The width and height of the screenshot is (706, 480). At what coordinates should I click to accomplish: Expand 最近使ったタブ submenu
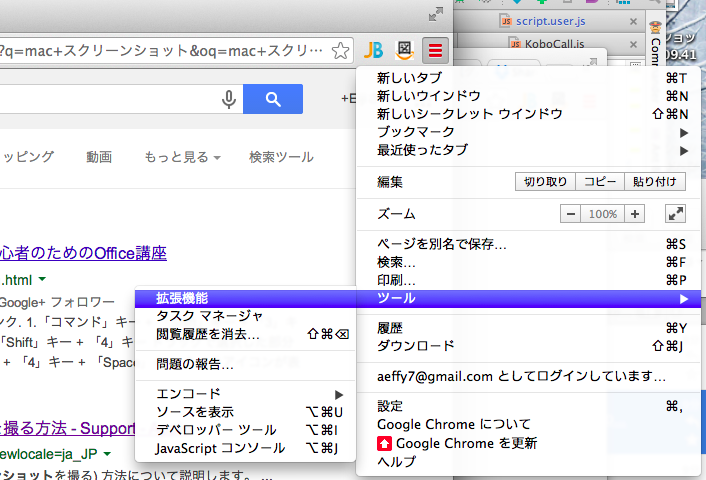point(529,150)
